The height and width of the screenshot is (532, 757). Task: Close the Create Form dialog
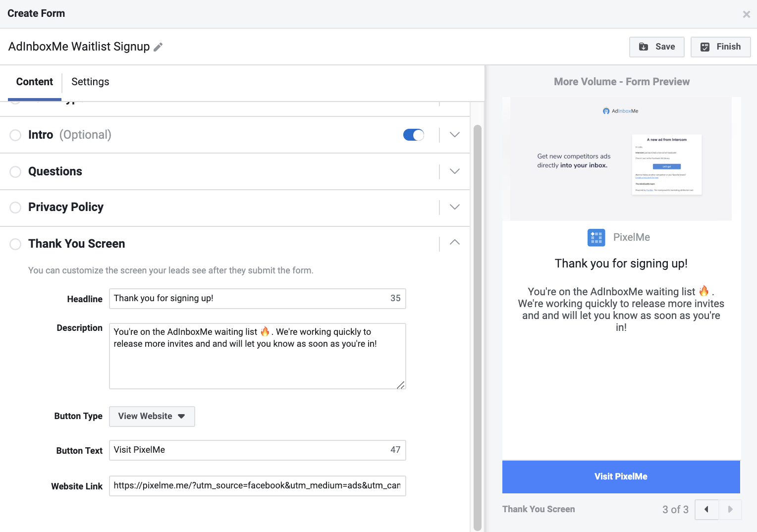(746, 14)
